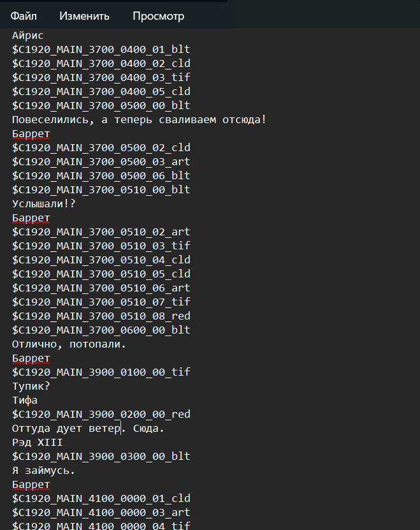
Task: Click the tag $C1920_MAIN_3700_0600_00_blt
Action: click(101, 330)
